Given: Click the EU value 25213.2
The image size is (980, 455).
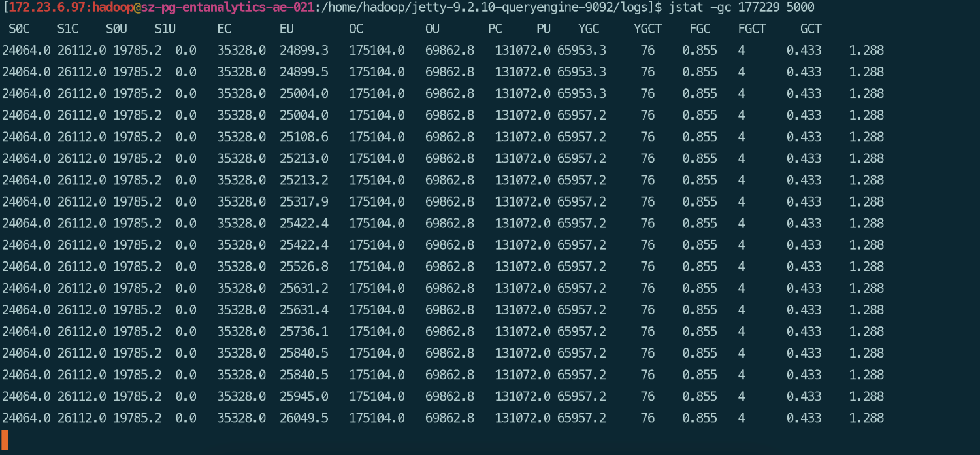Looking at the screenshot, I should (304, 180).
